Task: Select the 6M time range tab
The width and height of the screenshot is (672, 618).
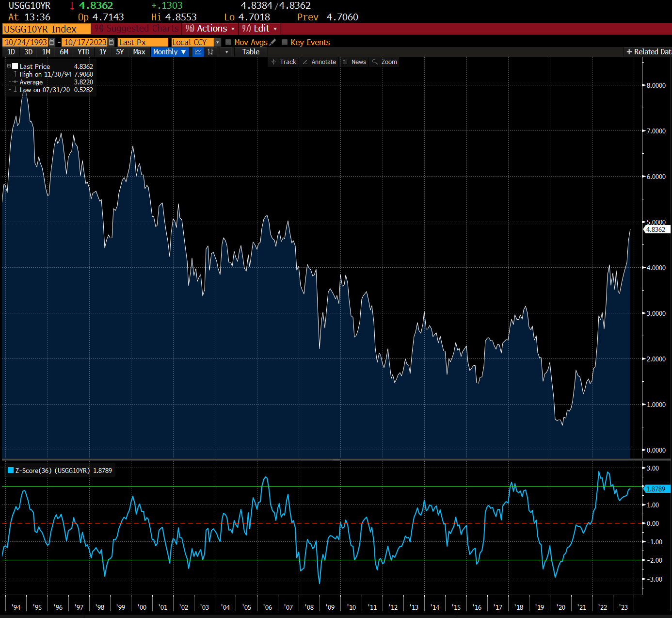Action: [64, 52]
